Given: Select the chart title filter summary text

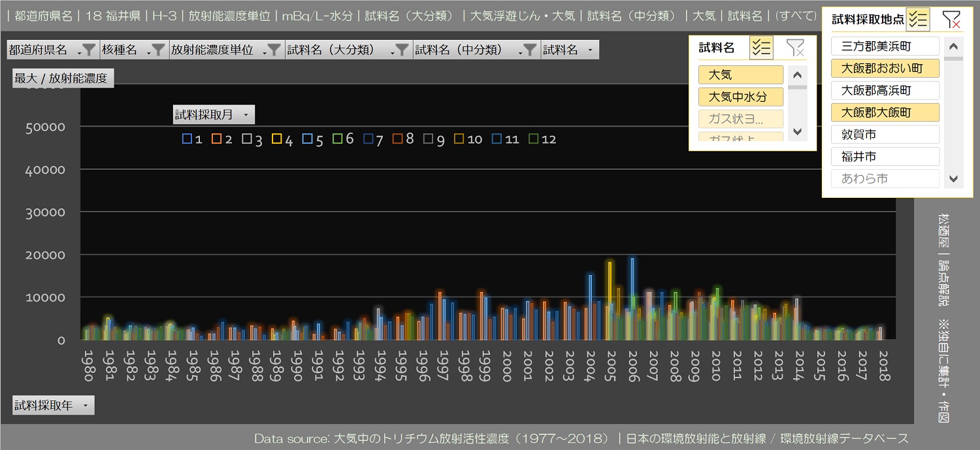Looking at the screenshot, I should click(x=412, y=16).
